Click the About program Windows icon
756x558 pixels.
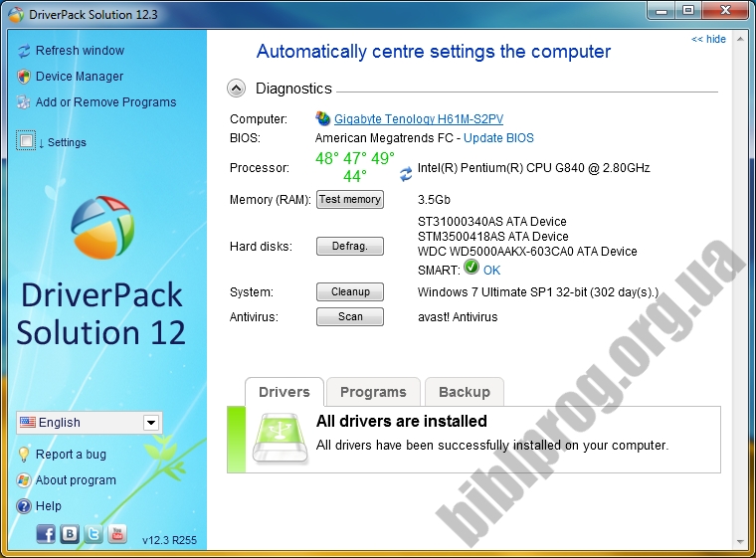24,480
